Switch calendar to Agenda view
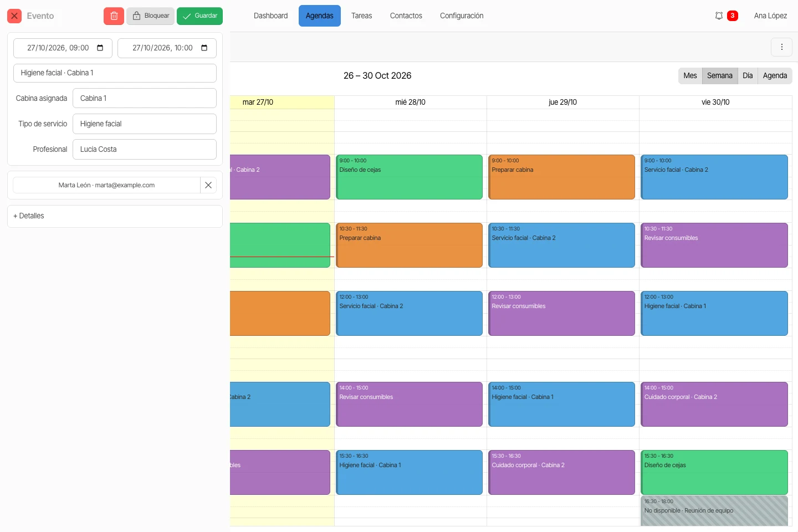 click(775, 76)
